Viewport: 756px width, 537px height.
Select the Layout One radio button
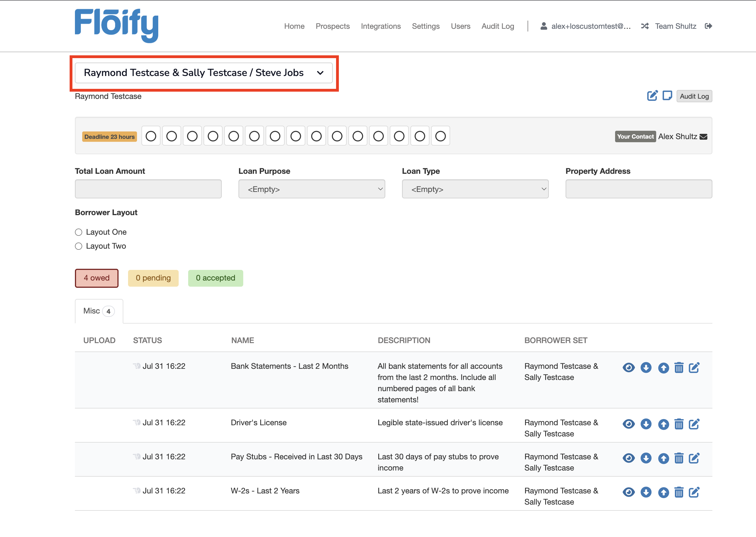coord(78,232)
